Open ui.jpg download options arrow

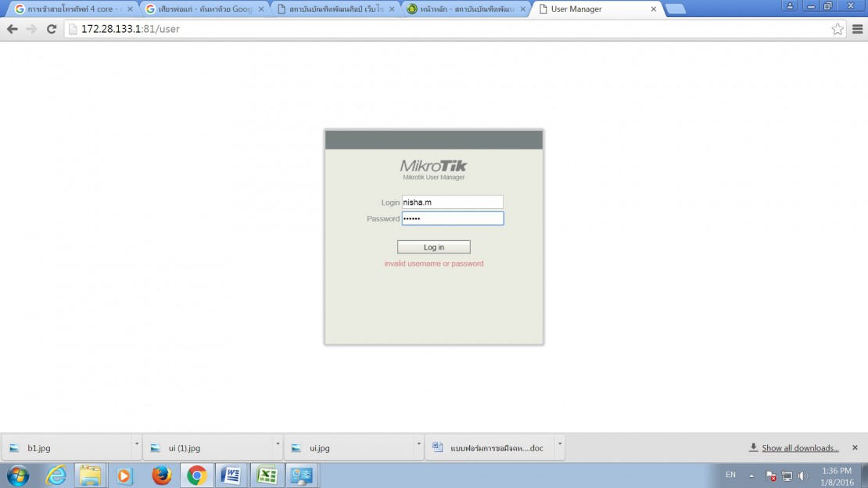418,444
